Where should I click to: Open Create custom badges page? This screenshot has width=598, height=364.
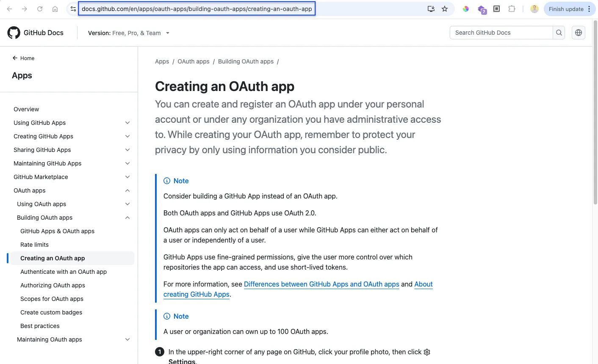[51, 312]
